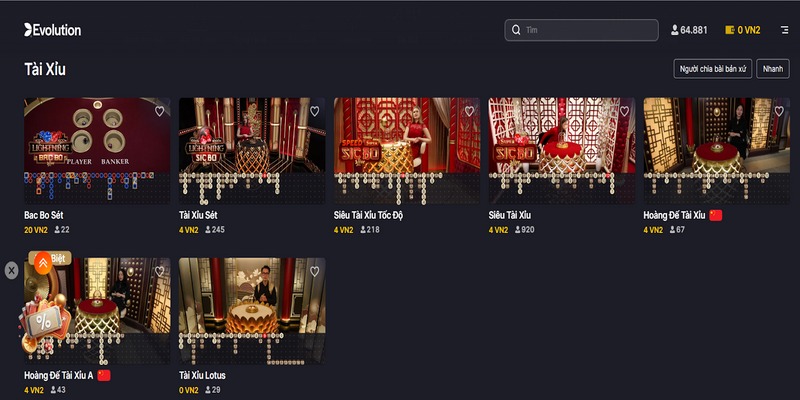This screenshot has height=400, width=800.
Task: Click the Evolution logo
Action: tap(53, 30)
